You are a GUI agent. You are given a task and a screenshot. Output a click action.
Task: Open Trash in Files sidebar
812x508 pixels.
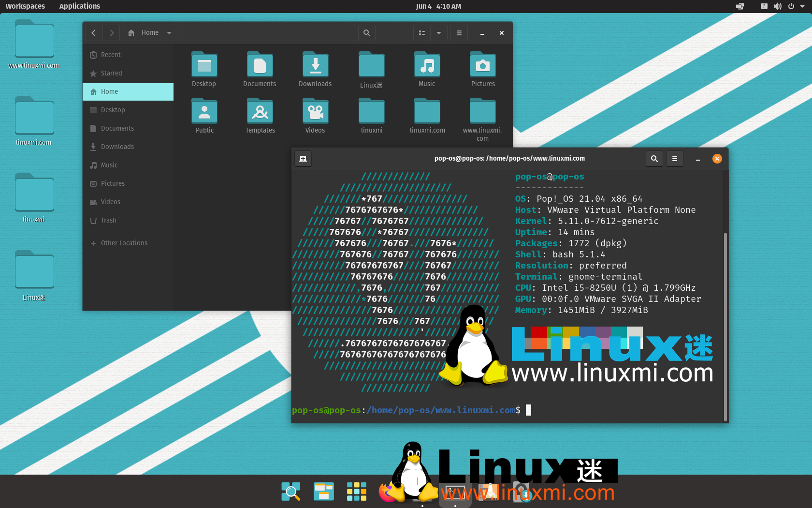128,220
